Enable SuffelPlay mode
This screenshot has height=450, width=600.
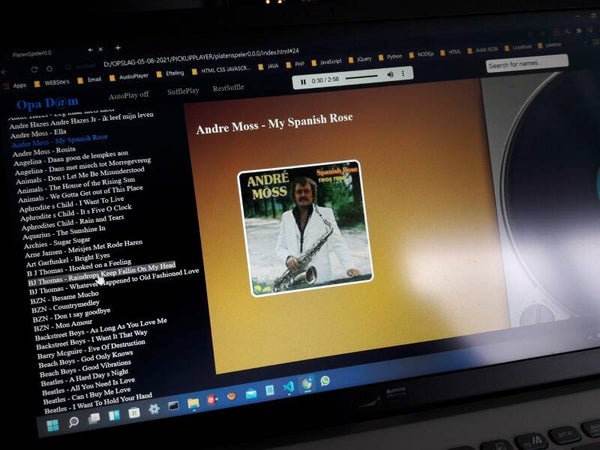(183, 91)
